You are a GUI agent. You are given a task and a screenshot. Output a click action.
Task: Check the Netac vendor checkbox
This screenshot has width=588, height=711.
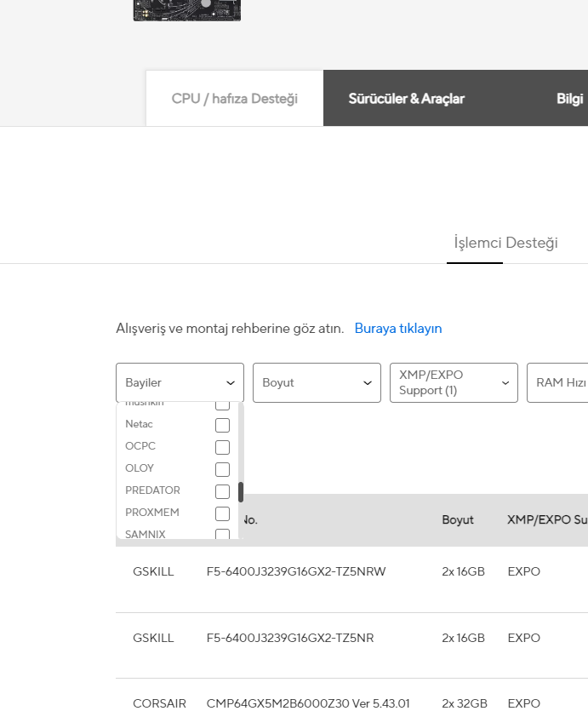(x=222, y=425)
